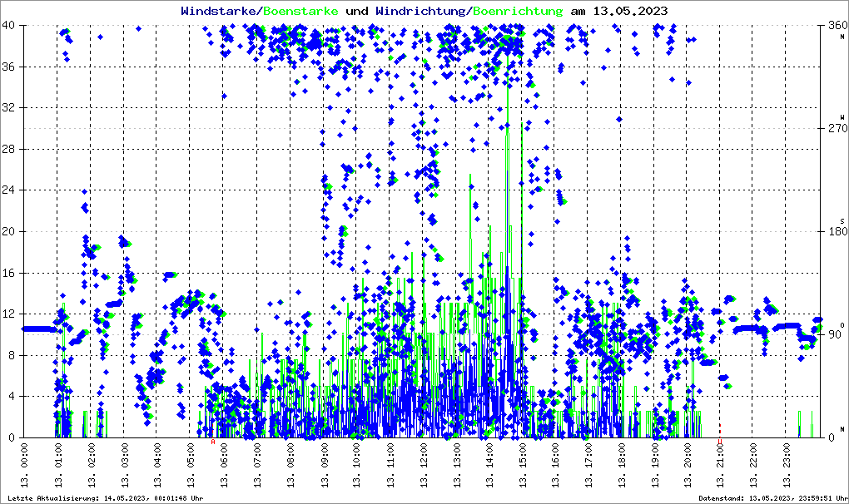Click the '13. 11:00' time label
This screenshot has height=504, width=849.
coord(390,465)
